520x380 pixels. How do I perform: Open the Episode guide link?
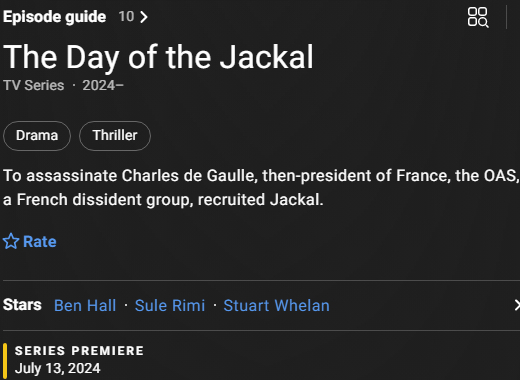point(55,17)
